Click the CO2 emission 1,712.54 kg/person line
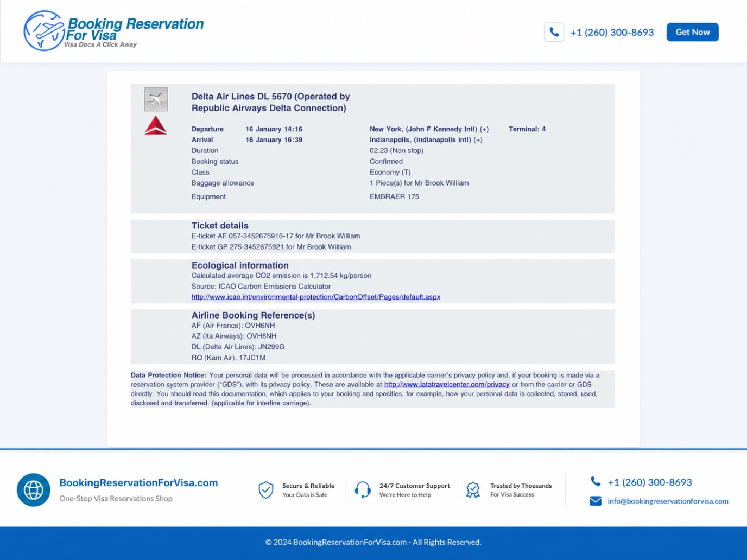747x560 pixels. (x=281, y=276)
